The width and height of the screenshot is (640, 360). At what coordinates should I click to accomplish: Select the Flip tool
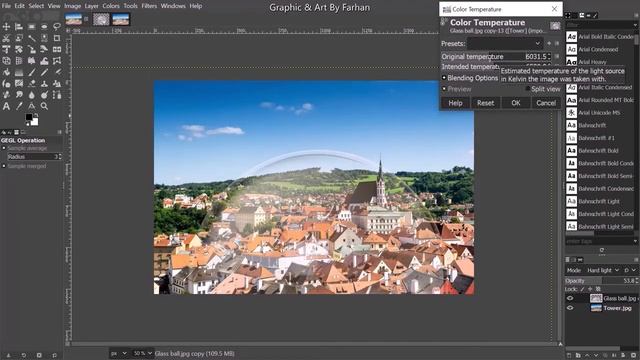pyautogui.click(x=57, y=49)
